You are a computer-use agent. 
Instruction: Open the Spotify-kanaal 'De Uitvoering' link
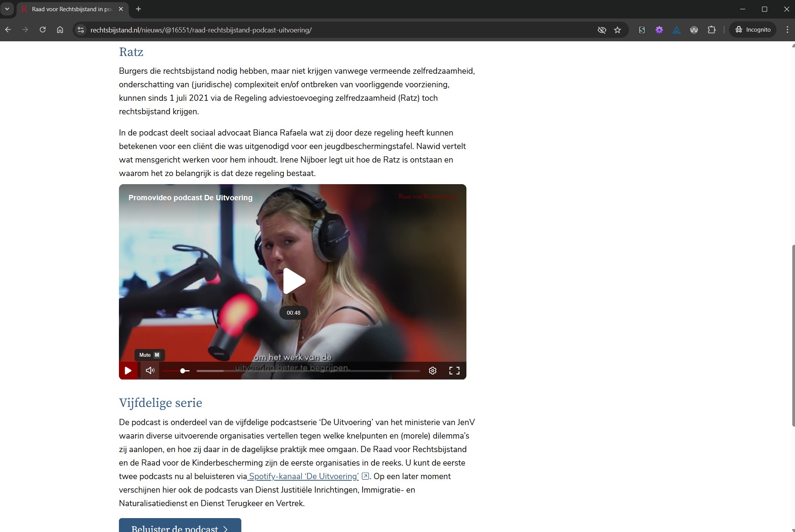point(303,476)
